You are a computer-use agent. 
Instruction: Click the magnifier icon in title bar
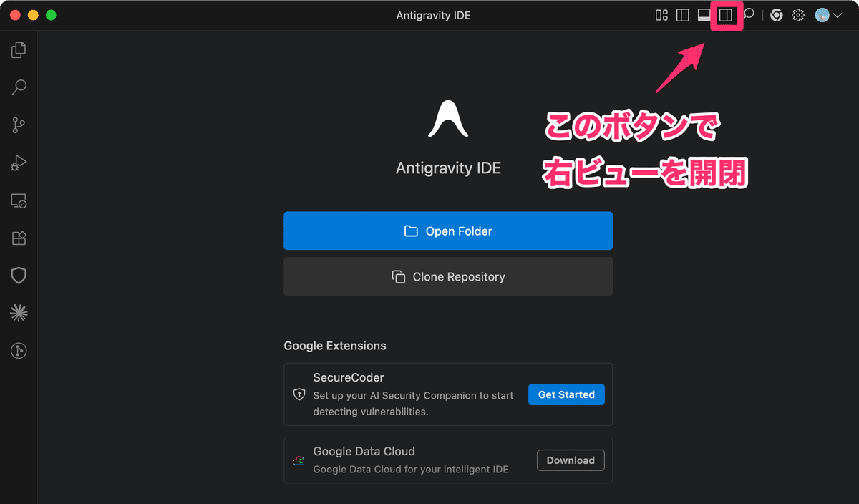click(748, 15)
